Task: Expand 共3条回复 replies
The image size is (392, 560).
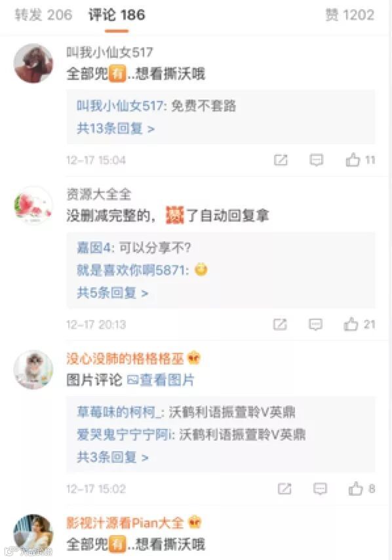Action: click(x=113, y=457)
